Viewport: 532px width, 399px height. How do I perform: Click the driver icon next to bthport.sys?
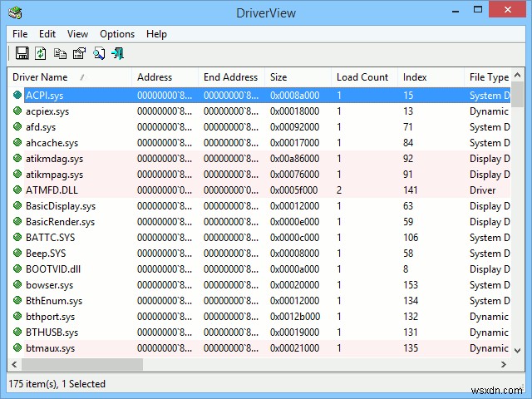[x=17, y=316]
